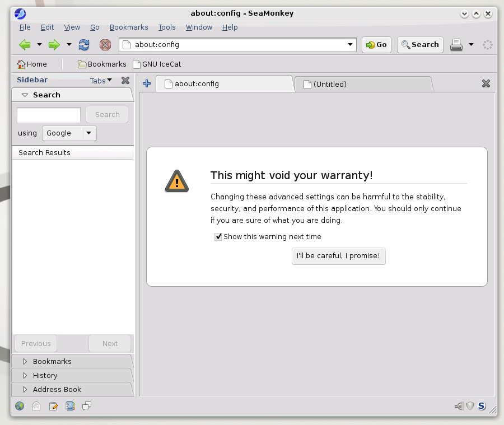Screen dimensions: 504x425
Task: Click the warning triangle icon
Action: pos(177,181)
